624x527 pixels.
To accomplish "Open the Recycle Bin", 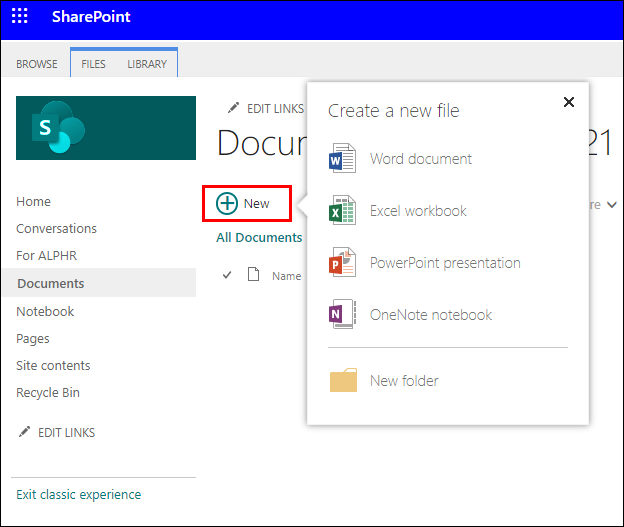I will tap(48, 392).
